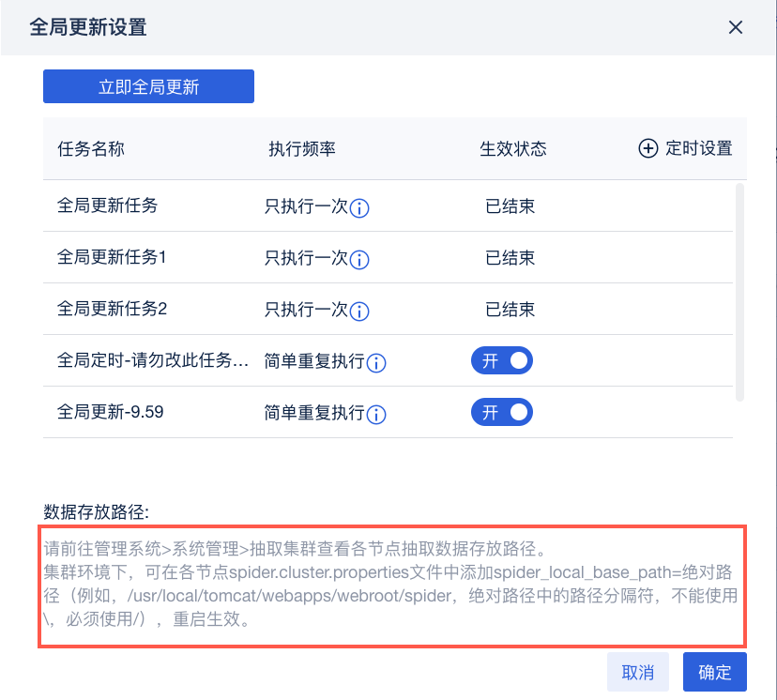Toggle switch for 全局定时 task
777x700 pixels.
[x=501, y=361]
